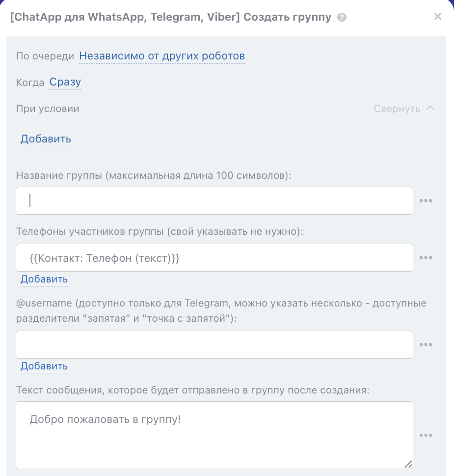Open the Сразу timing dropdown
Viewport: 454px width, 476px height.
click(65, 82)
